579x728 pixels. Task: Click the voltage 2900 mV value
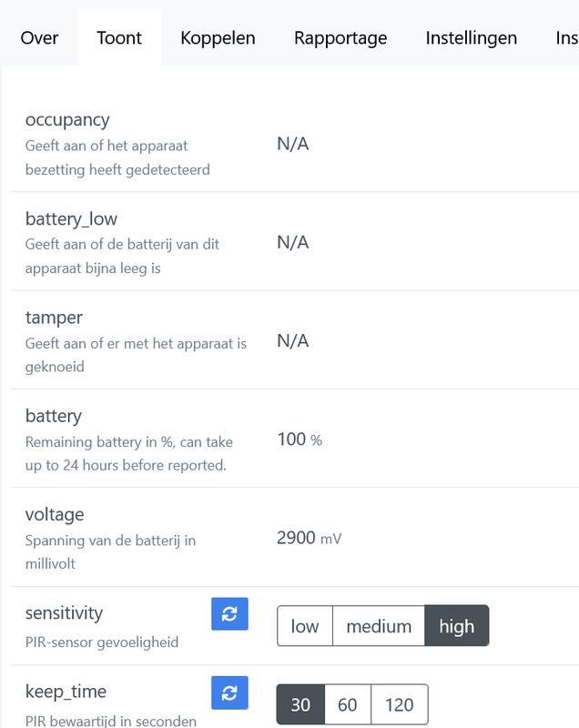click(309, 538)
